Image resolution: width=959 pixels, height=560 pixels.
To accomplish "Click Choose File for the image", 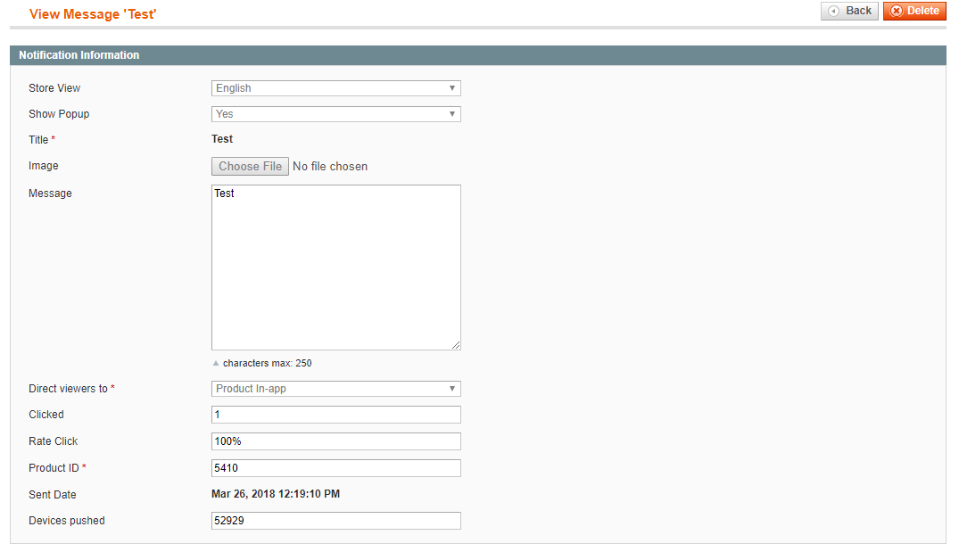I will coord(250,166).
